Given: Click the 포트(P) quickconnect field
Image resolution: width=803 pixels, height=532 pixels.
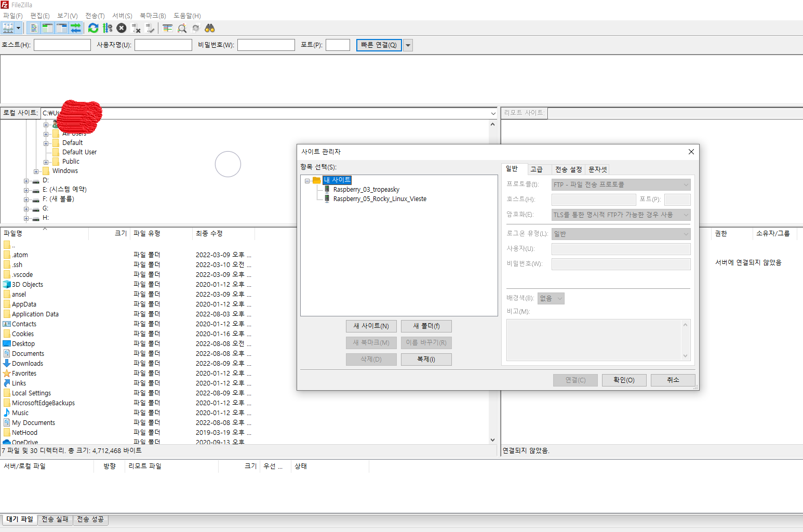Looking at the screenshot, I should [338, 45].
